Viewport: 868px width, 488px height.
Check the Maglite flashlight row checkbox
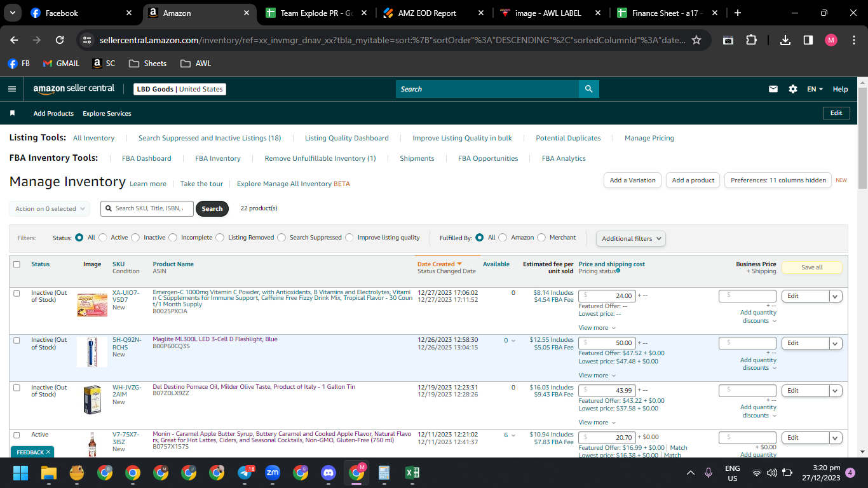pyautogui.click(x=17, y=340)
